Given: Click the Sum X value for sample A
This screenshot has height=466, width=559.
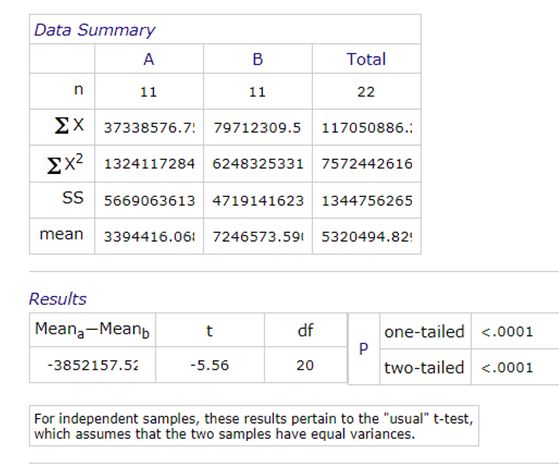Looking at the screenshot, I should pos(149,128).
